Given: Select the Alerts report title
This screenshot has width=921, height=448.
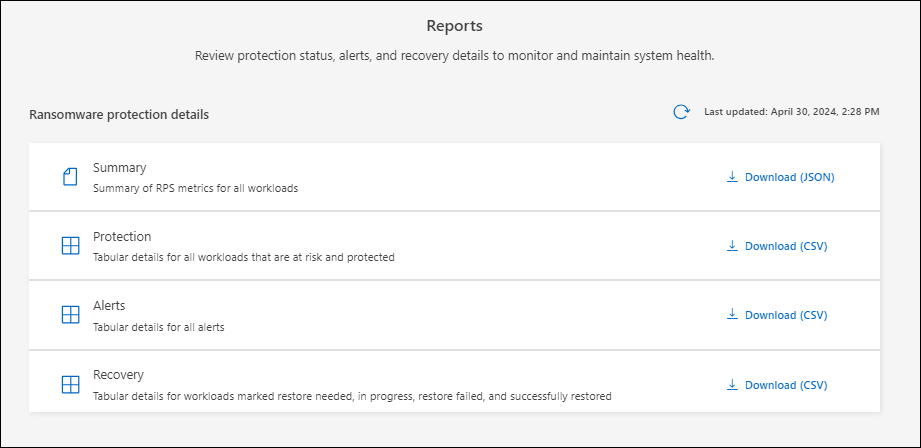Looking at the screenshot, I should pyautogui.click(x=109, y=306).
